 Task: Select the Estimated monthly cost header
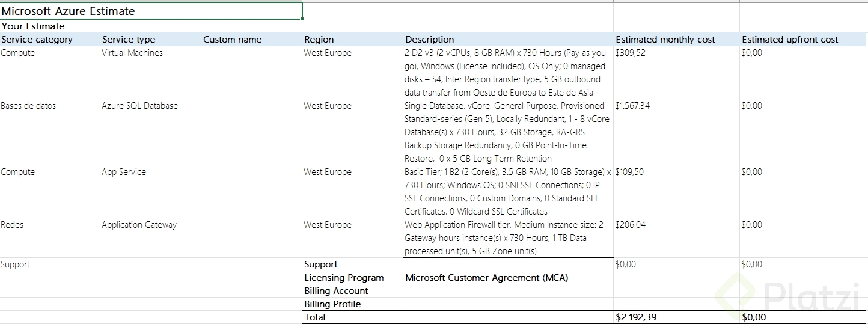[x=665, y=40]
